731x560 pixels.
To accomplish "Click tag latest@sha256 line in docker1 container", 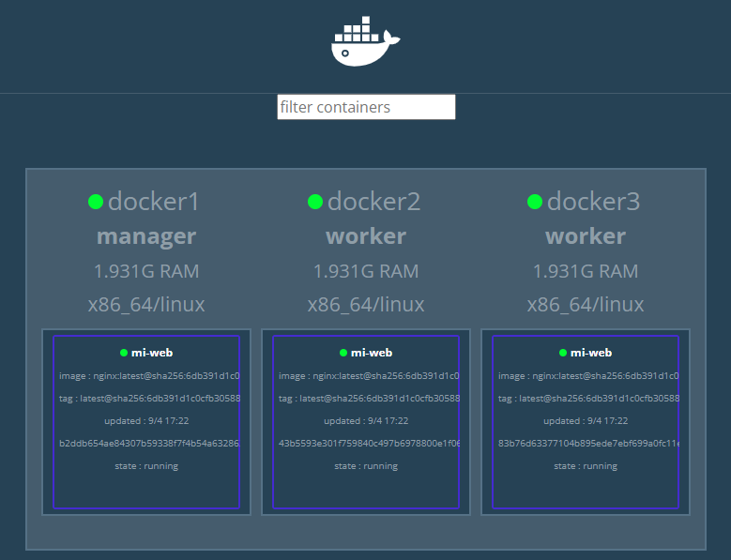I will (149, 399).
